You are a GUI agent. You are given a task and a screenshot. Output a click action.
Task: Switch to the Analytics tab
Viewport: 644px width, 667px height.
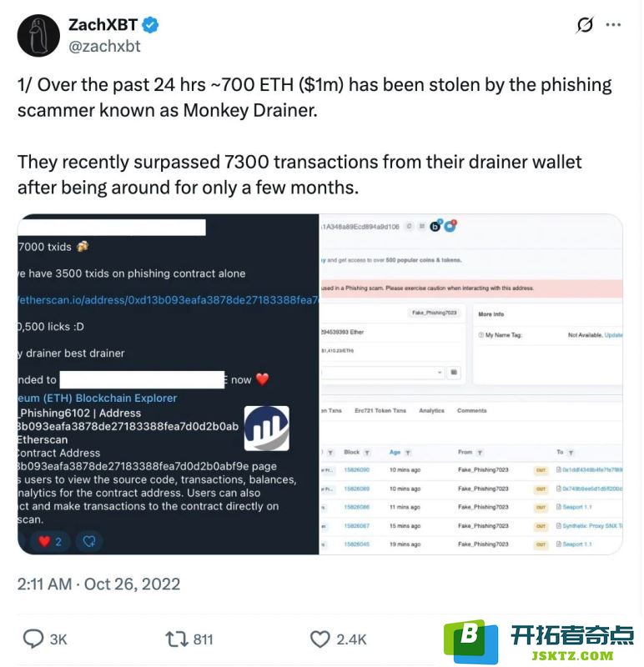[x=431, y=410]
